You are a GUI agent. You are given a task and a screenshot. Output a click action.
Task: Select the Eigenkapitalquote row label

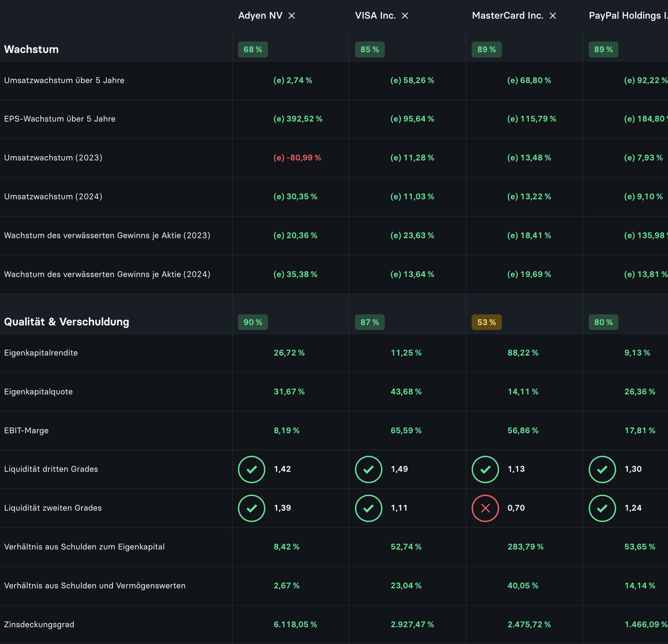pos(39,392)
